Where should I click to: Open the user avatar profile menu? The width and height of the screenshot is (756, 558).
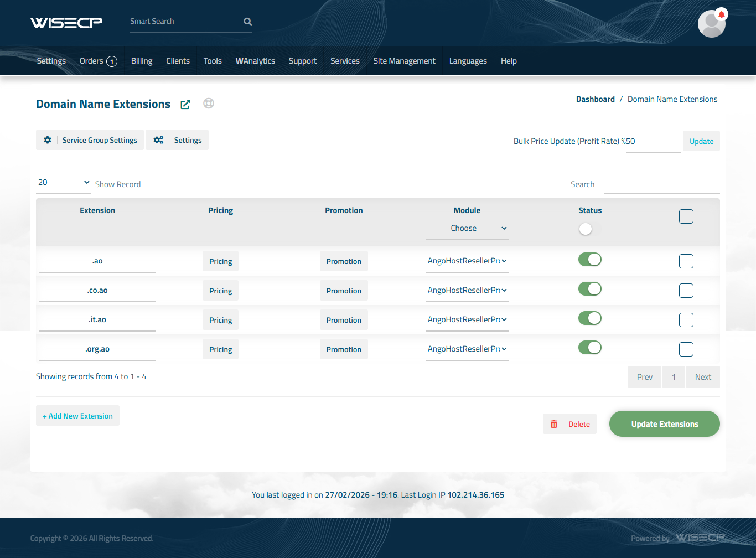coord(711,25)
